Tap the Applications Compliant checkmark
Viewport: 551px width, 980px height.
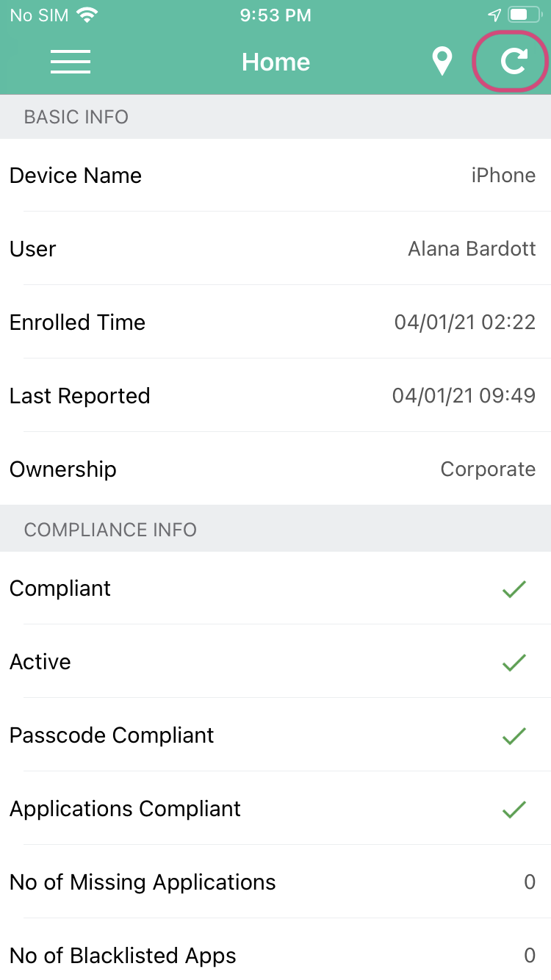(514, 809)
